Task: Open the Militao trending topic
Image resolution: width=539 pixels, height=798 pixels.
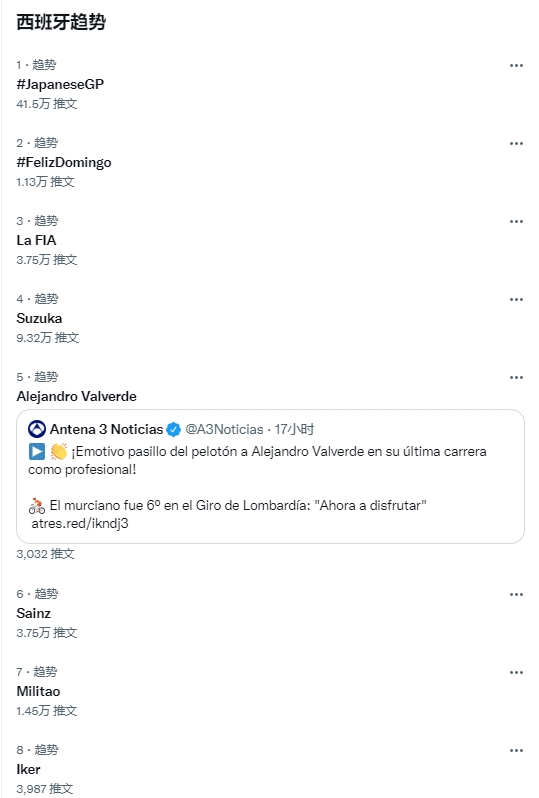Action: [38, 691]
